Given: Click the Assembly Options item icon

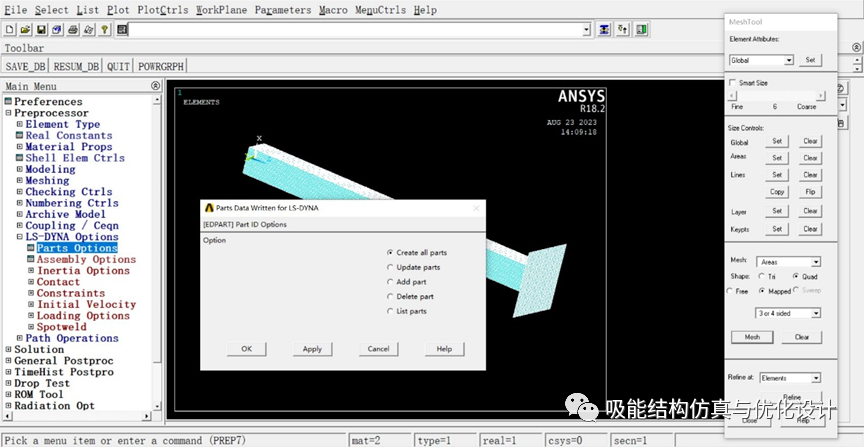Looking at the screenshot, I should click(31, 259).
